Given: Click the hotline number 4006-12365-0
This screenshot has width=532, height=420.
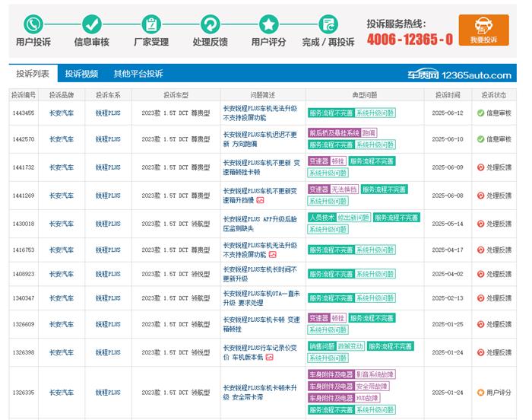Looking at the screenshot, I should tap(410, 40).
